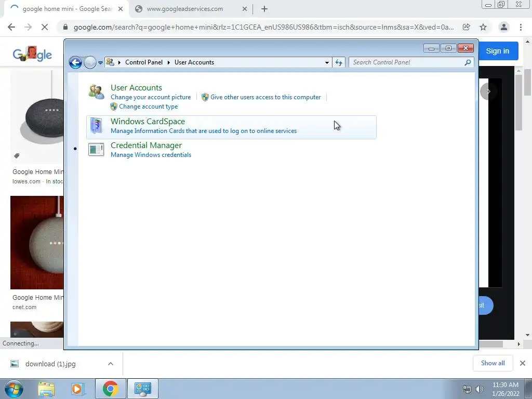Click Change your account picture
Screen dimensions: 532x399
[151, 97]
